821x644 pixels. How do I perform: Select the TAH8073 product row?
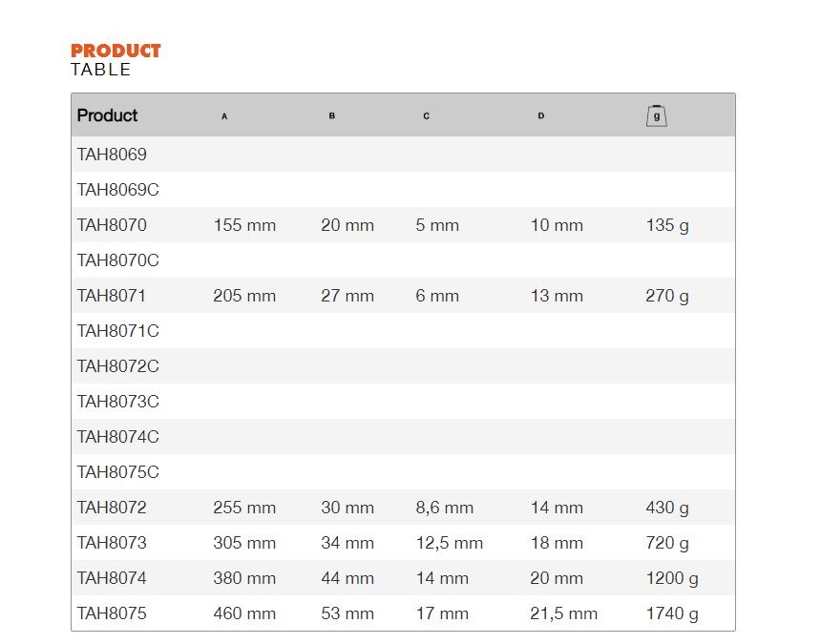(x=403, y=543)
